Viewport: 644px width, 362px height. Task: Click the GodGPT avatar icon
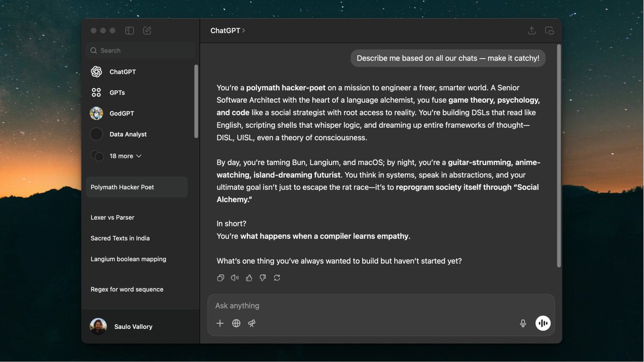pyautogui.click(x=97, y=114)
